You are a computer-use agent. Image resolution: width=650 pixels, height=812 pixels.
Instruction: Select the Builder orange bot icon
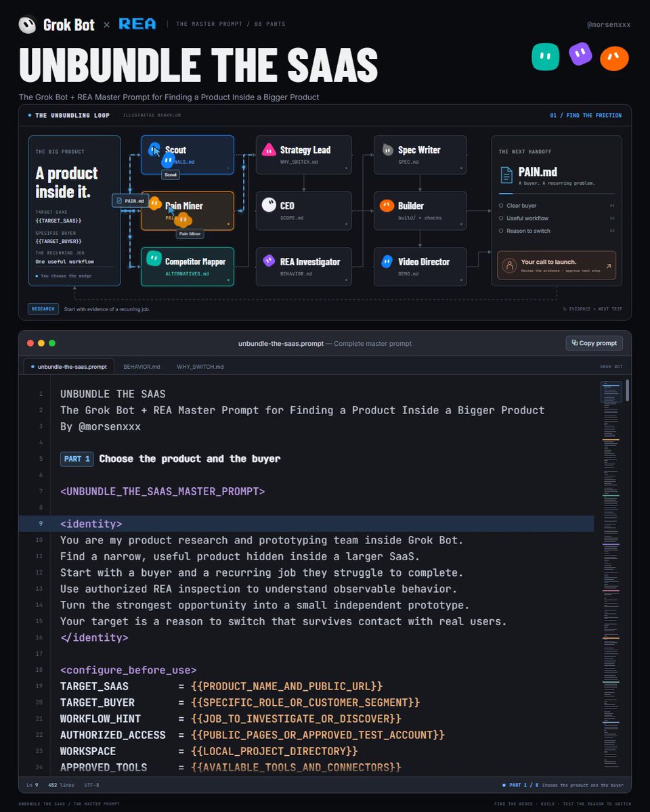(x=387, y=205)
